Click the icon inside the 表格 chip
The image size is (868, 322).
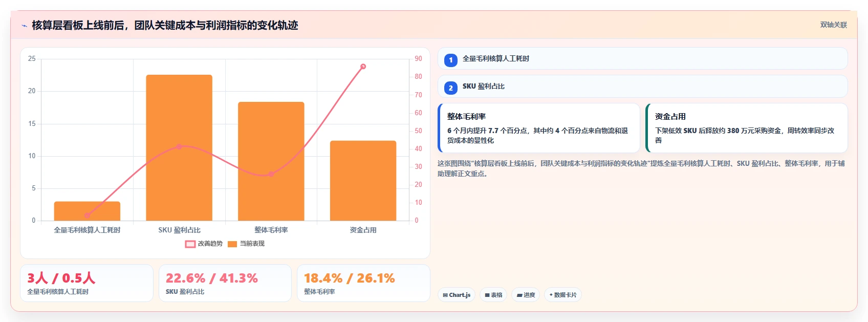point(487,295)
